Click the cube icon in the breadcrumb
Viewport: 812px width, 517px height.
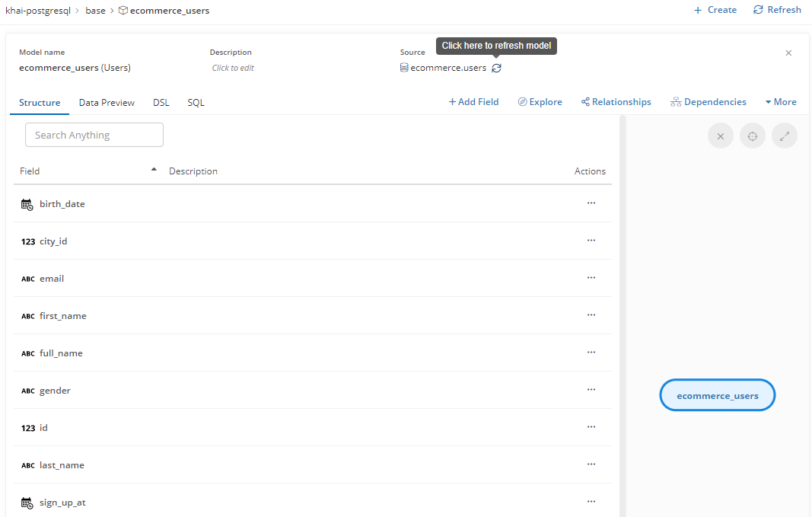coord(123,11)
